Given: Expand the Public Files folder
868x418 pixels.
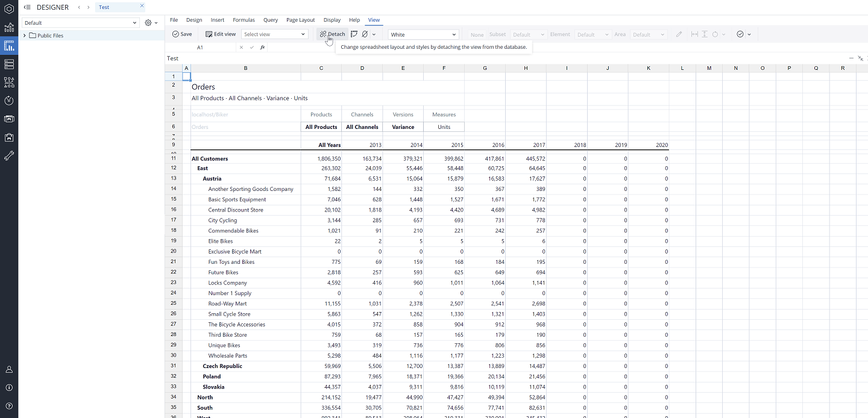Looking at the screenshot, I should coord(25,36).
